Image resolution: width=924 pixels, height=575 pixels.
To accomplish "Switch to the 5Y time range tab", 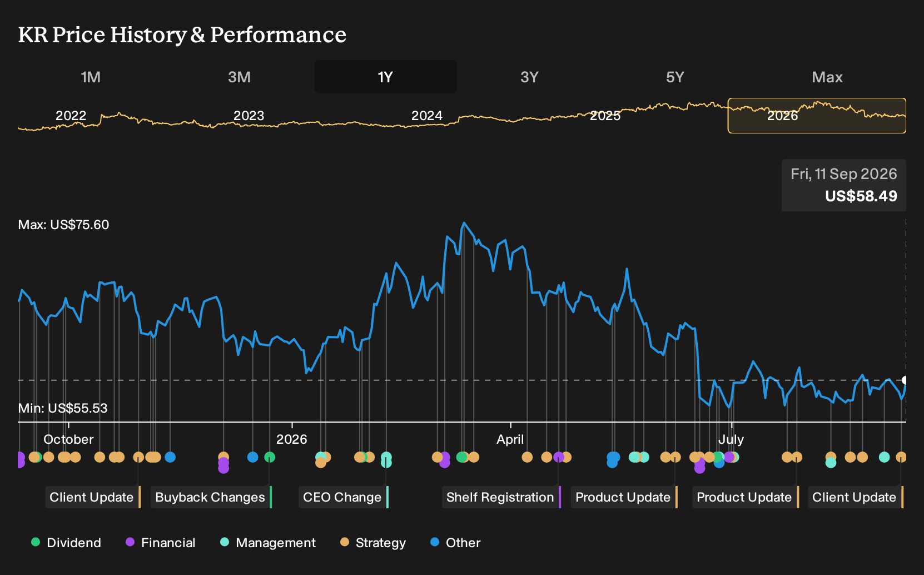I will [x=675, y=77].
